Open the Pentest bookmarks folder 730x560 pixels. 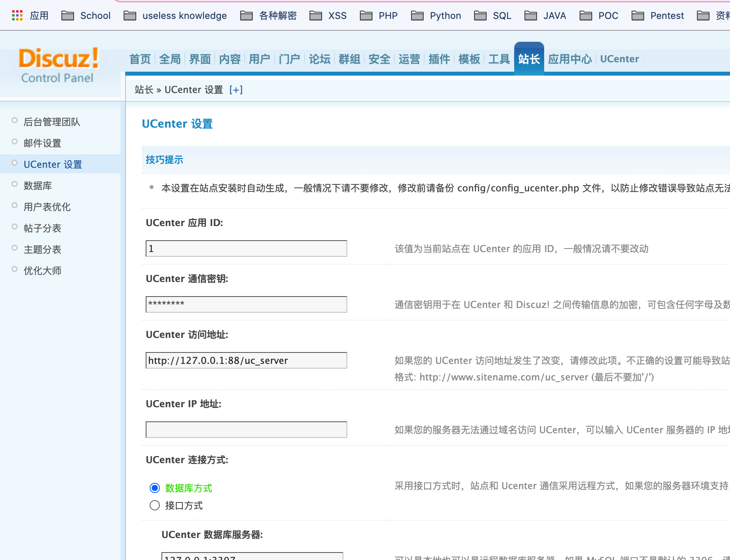[658, 16]
